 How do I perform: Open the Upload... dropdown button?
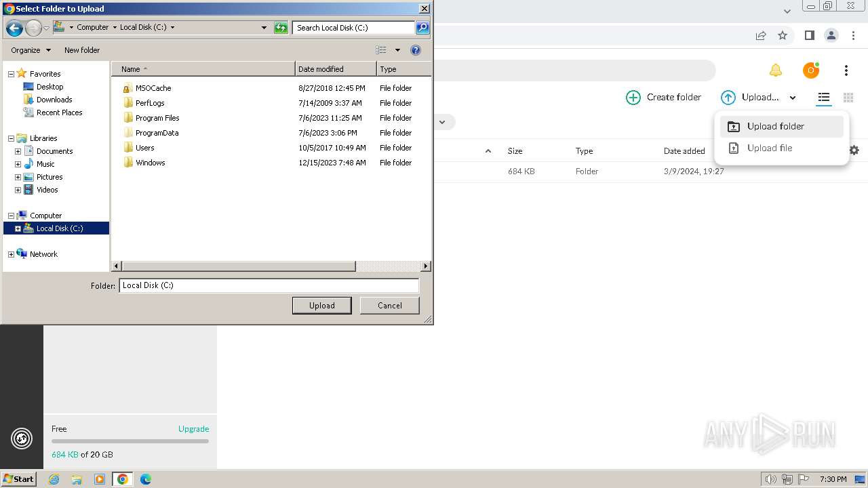tap(759, 98)
